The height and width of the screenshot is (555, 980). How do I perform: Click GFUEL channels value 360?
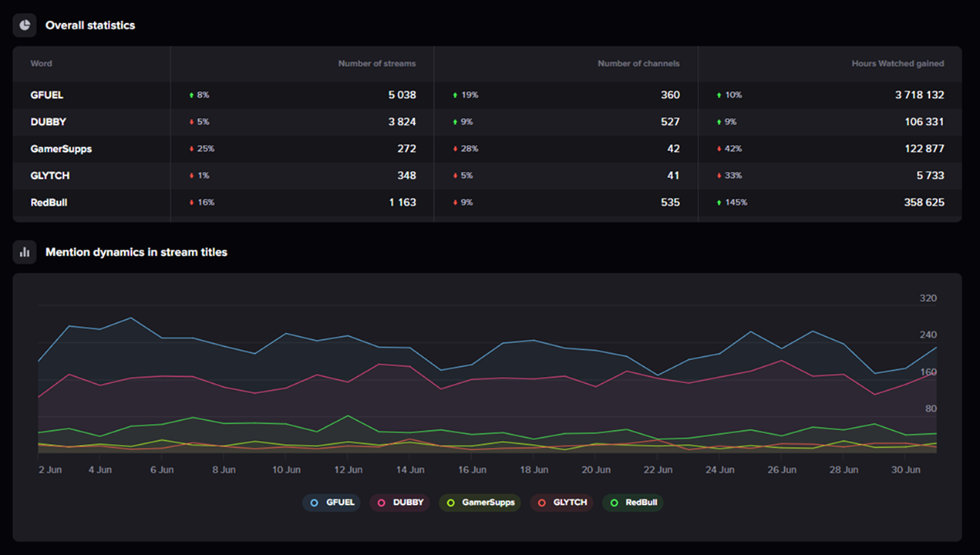pos(670,95)
